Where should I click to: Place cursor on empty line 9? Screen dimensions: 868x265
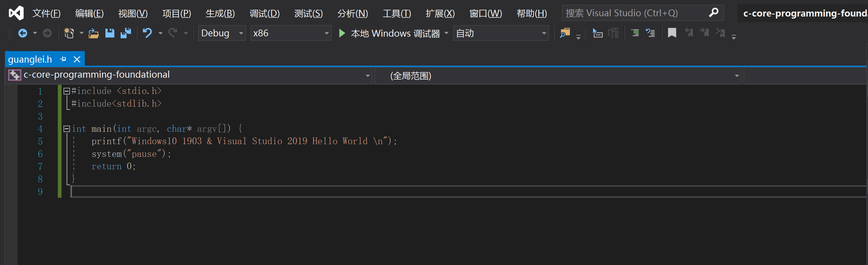coord(468,191)
